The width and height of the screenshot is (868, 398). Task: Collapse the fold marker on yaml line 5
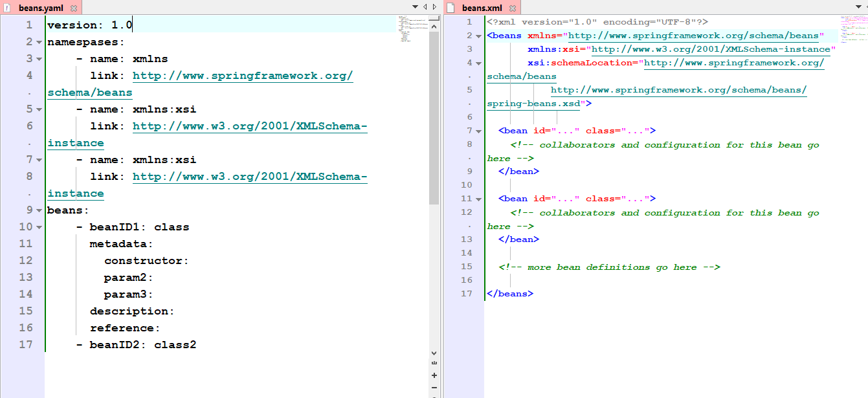coord(39,109)
